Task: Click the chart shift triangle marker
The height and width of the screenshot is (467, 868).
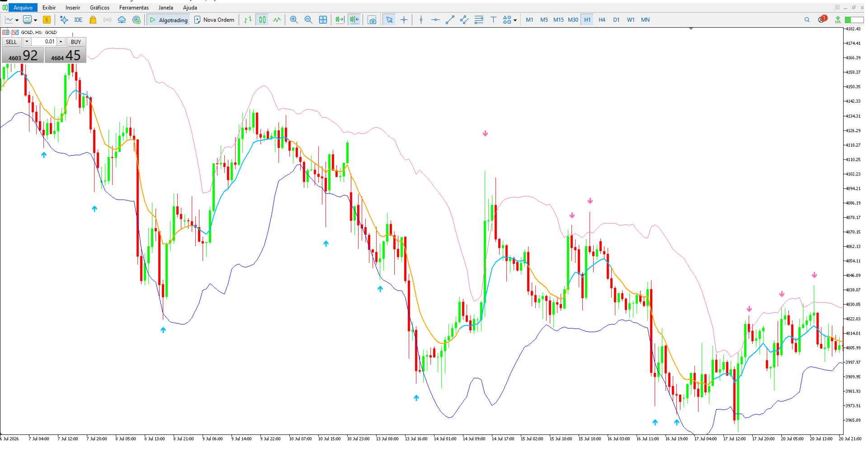Action: click(x=691, y=29)
